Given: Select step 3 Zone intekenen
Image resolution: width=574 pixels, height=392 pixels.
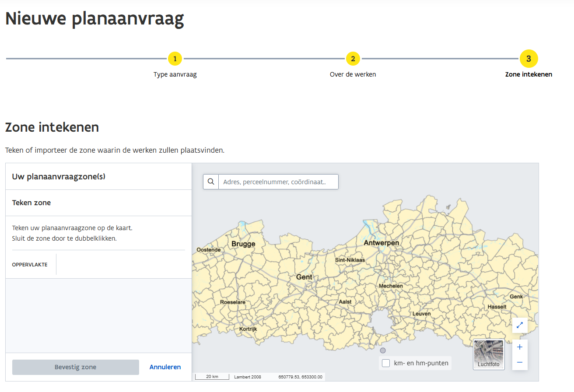Looking at the screenshot, I should [528, 59].
